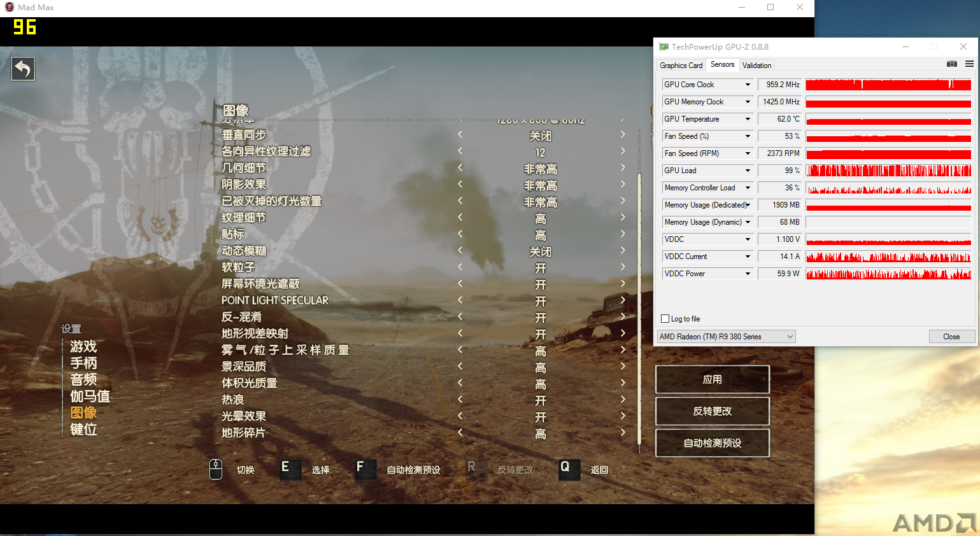Click right arrow for 地形碎片 setting
This screenshot has width=980, height=536.
click(623, 433)
